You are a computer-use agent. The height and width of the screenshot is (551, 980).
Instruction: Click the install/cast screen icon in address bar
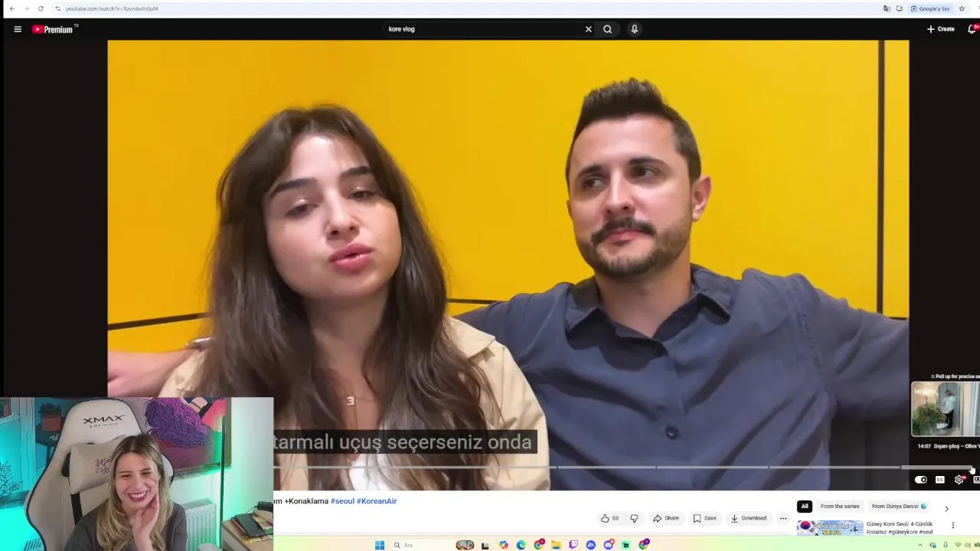click(x=900, y=8)
